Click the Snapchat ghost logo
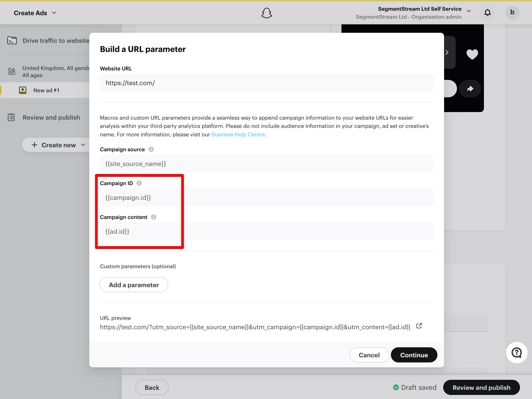The width and height of the screenshot is (532, 399). [267, 13]
